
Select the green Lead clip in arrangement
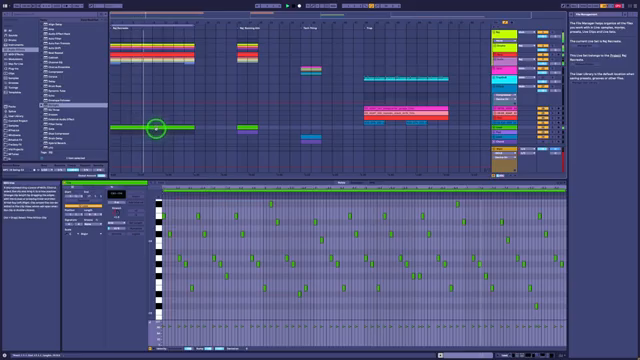(x=152, y=127)
